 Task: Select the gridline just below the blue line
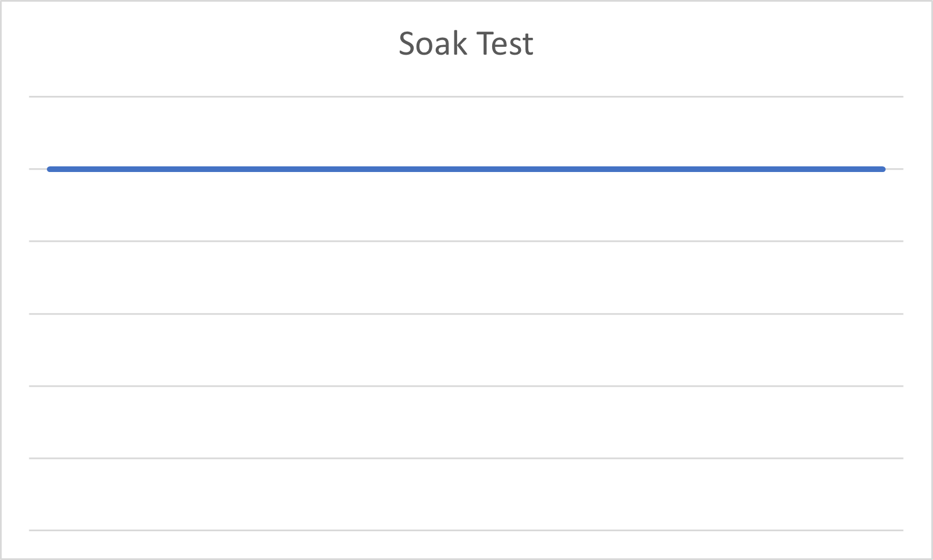tap(466, 241)
